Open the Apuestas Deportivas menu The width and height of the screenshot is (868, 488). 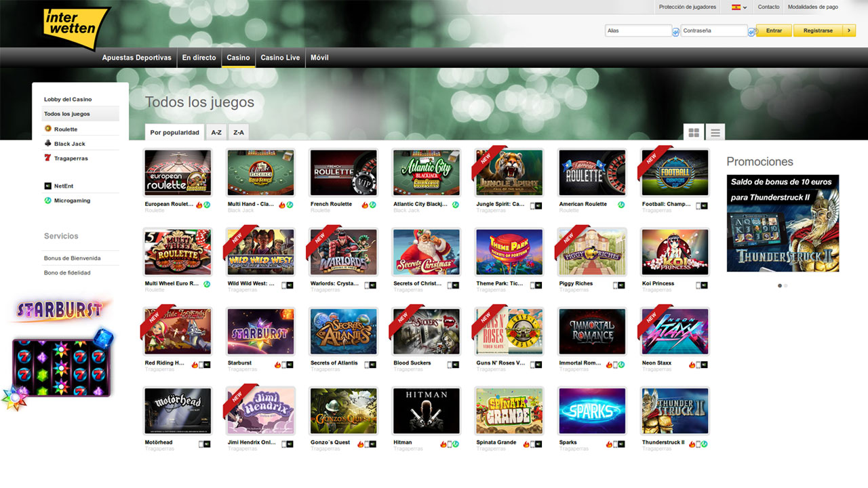pos(136,58)
